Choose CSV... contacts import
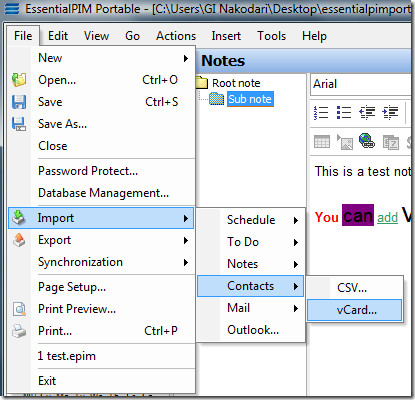The width and height of the screenshot is (415, 400). tap(355, 288)
